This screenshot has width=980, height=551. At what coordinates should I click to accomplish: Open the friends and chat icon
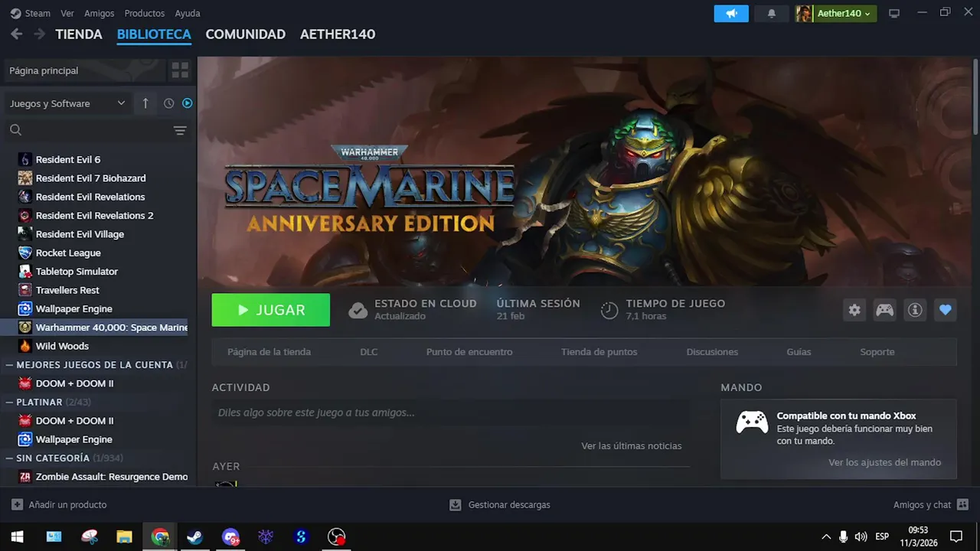[963, 505]
